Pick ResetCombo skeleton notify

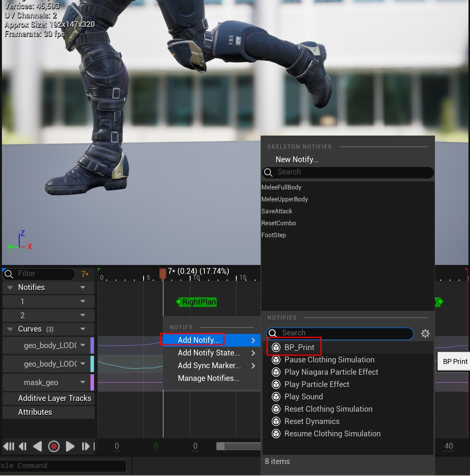click(x=279, y=223)
